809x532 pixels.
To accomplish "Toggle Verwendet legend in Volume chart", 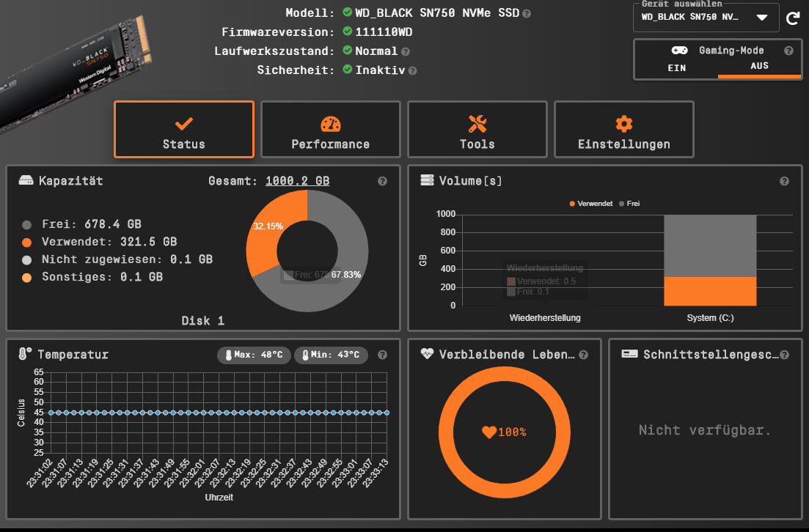I will click(590, 204).
